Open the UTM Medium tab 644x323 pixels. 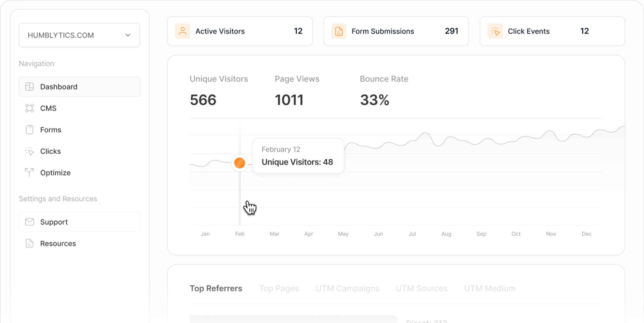click(490, 288)
